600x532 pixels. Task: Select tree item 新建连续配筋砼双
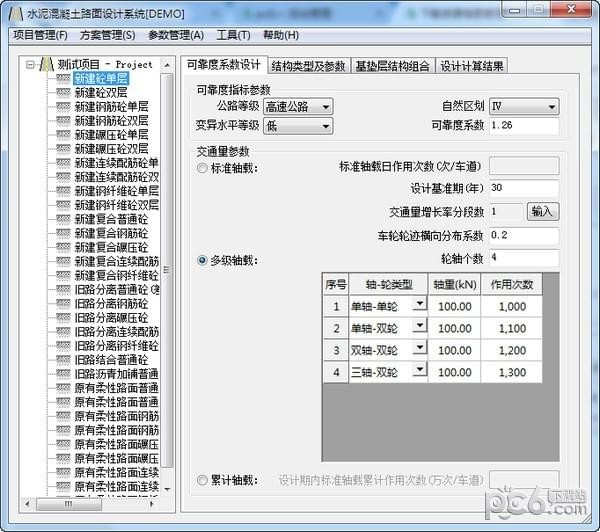click(x=116, y=177)
